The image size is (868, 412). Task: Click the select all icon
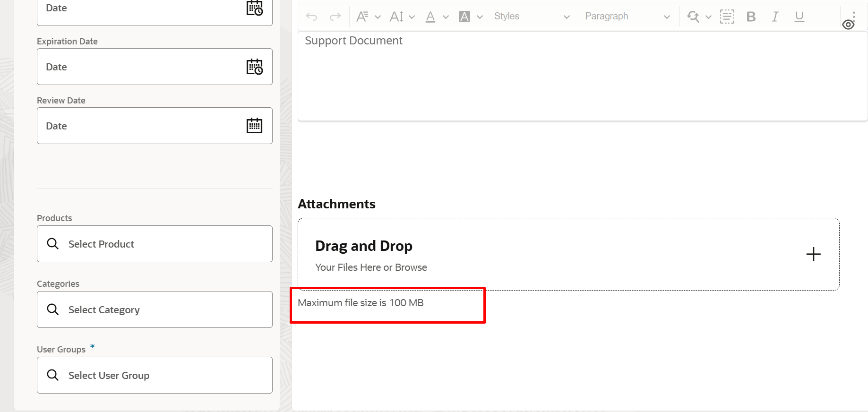point(727,17)
